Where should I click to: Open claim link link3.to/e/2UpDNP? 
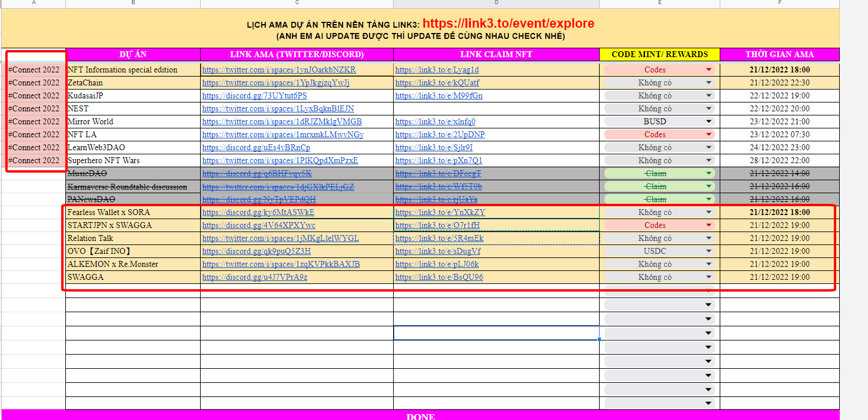point(440,134)
